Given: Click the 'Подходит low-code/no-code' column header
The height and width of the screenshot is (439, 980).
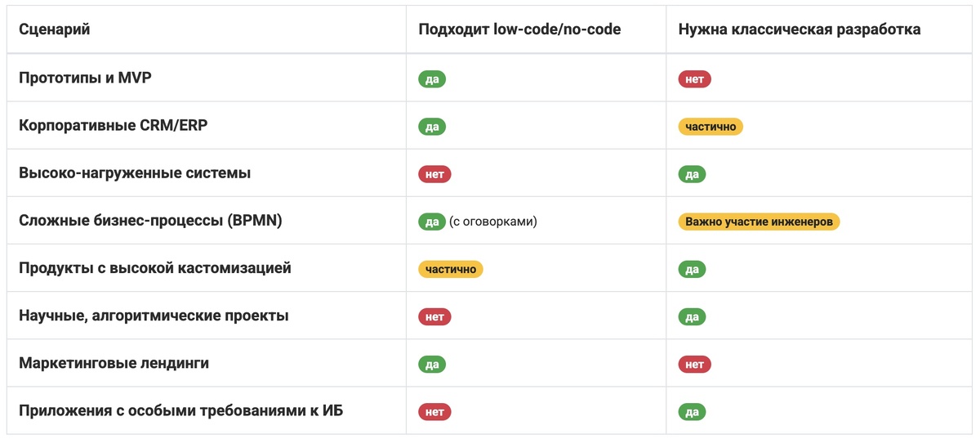Looking at the screenshot, I should tap(519, 29).
